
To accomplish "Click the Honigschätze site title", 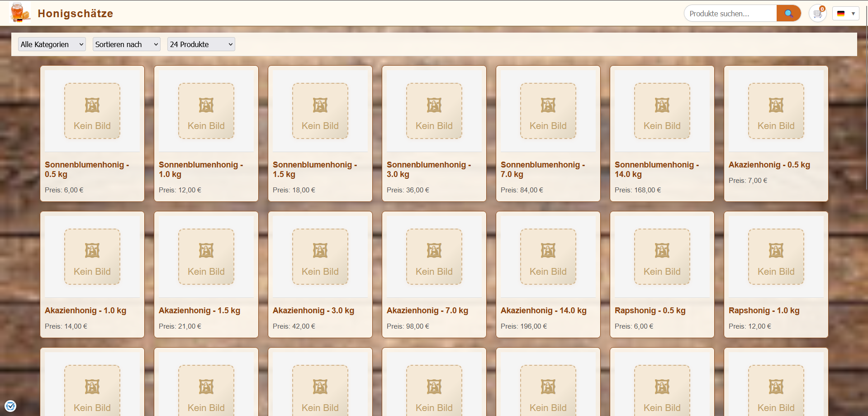I will click(75, 13).
